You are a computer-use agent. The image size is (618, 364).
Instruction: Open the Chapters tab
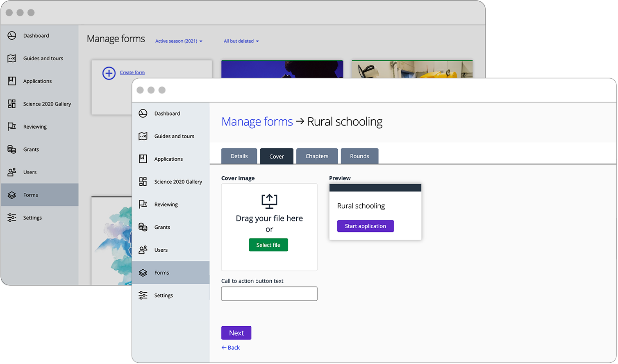(x=317, y=156)
